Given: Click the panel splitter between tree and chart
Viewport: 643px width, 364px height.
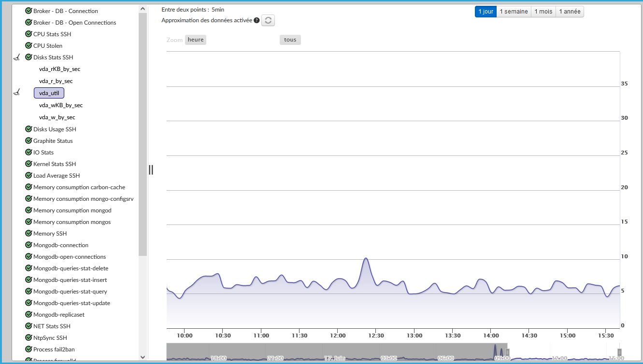Looking at the screenshot, I should coord(151,169).
